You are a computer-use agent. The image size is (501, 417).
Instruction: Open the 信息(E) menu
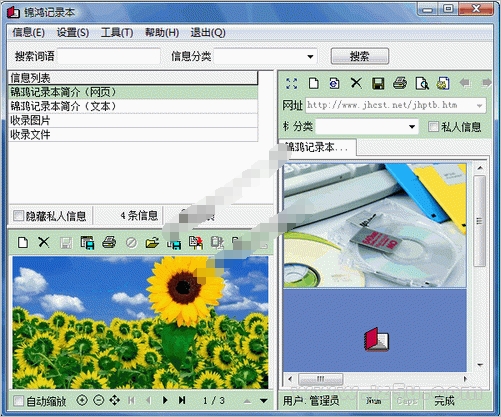point(28,33)
